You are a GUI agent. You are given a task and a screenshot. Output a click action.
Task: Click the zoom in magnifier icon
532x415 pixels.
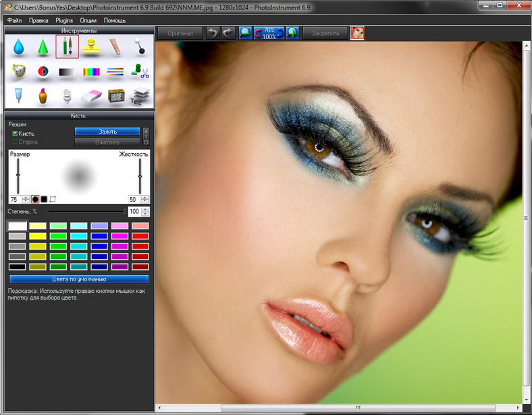pos(292,33)
